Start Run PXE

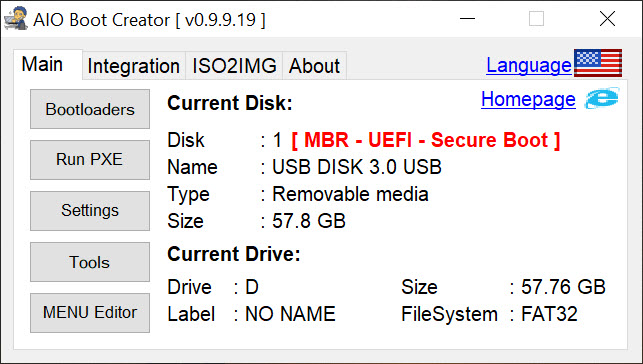point(90,159)
